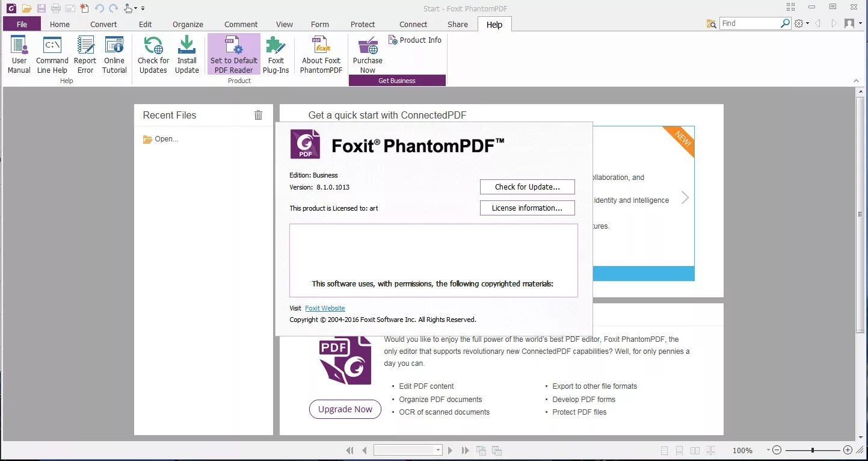Go to last page in status bar
The image size is (868, 461).
(465, 450)
